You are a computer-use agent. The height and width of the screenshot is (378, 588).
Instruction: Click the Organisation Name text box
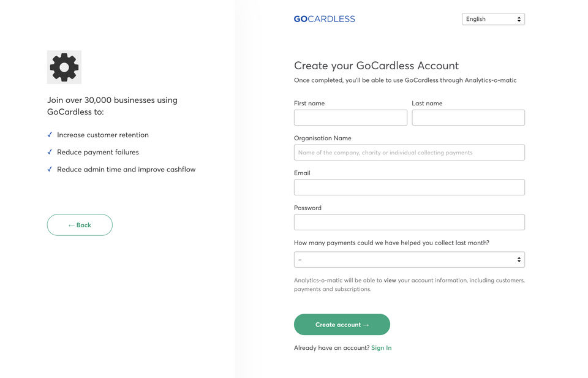[409, 153]
